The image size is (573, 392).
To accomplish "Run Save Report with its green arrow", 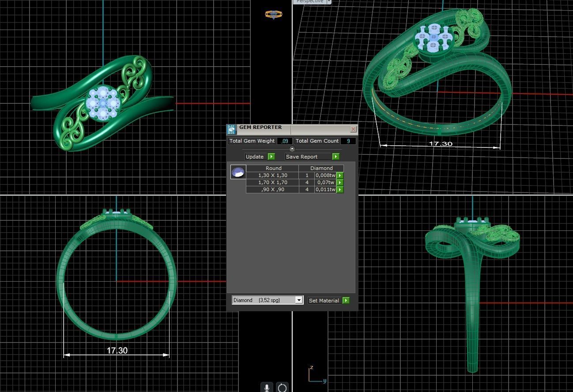I will (x=336, y=157).
